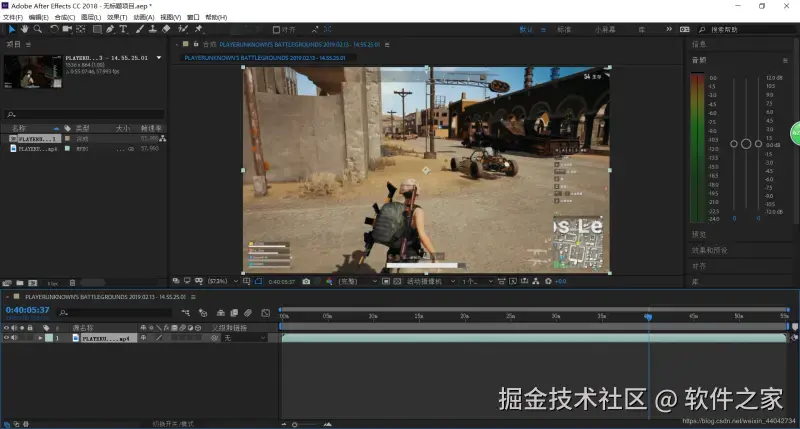800x429 pixels.
Task: Select the Eraser tool
Action: (166, 29)
